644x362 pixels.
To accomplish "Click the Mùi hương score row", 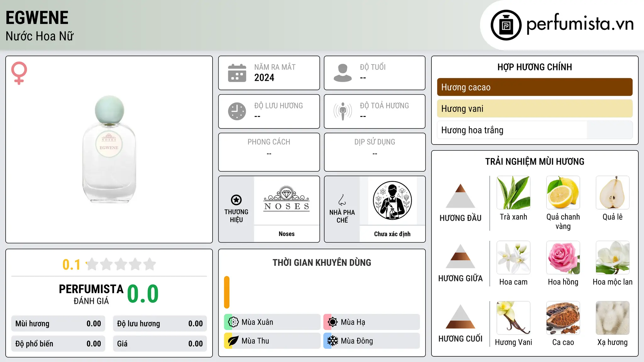I will click(58, 324).
